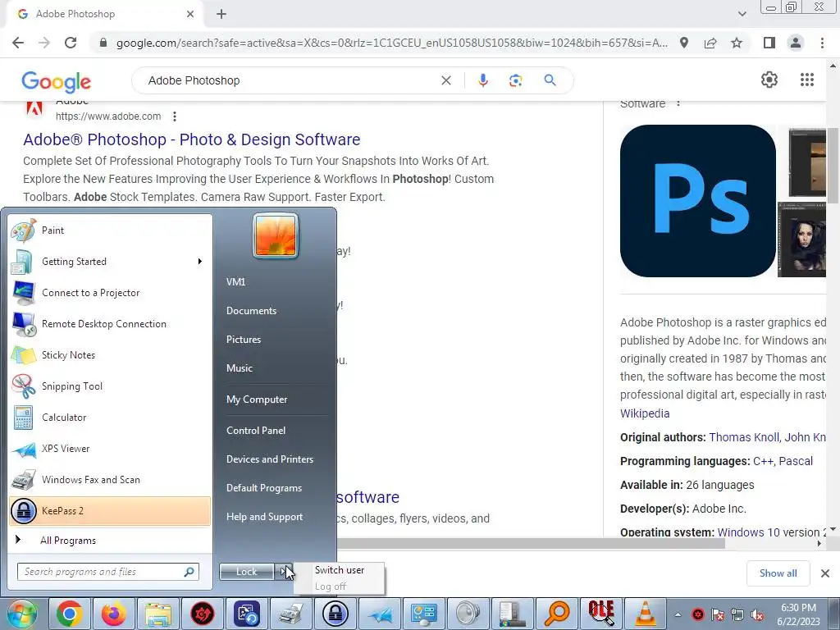
Task: Click the network tray icon
Action: pos(737,614)
